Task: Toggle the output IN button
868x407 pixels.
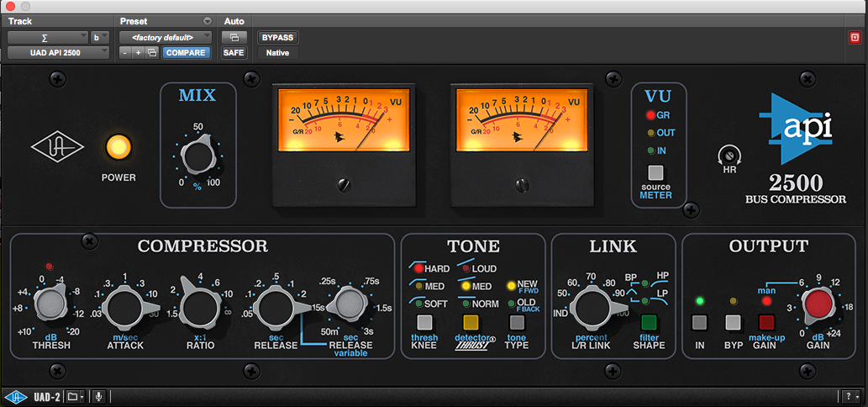Action: [x=700, y=322]
